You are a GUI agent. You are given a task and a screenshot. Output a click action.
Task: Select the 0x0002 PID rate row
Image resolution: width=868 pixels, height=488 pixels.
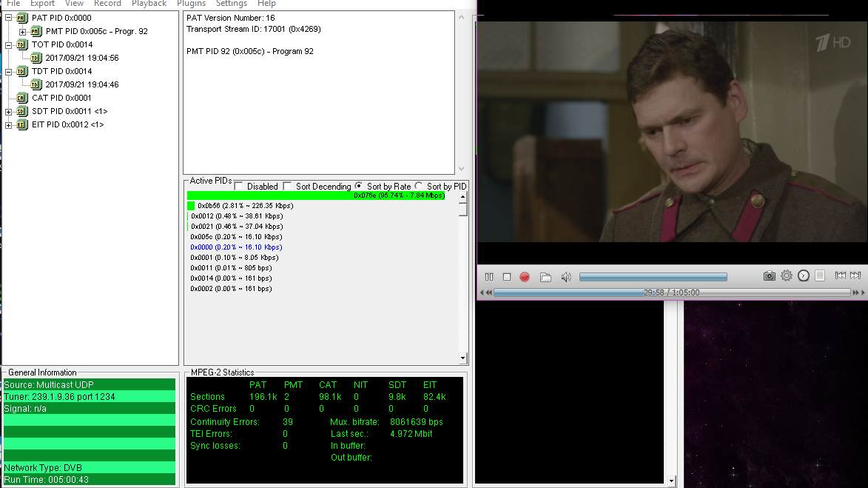pyautogui.click(x=231, y=289)
